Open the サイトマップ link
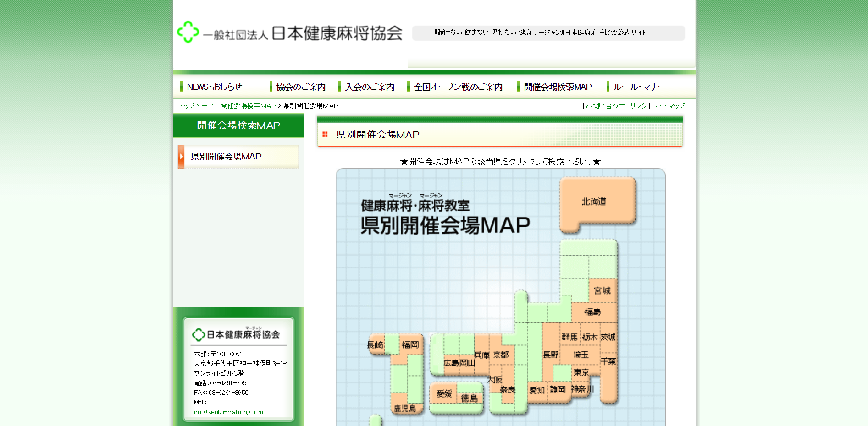 point(669,105)
